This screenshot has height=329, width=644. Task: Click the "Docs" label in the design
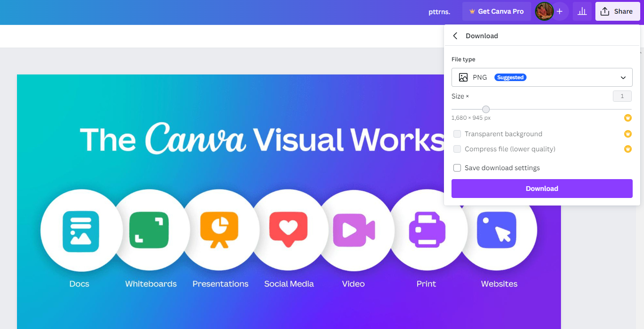point(79,284)
